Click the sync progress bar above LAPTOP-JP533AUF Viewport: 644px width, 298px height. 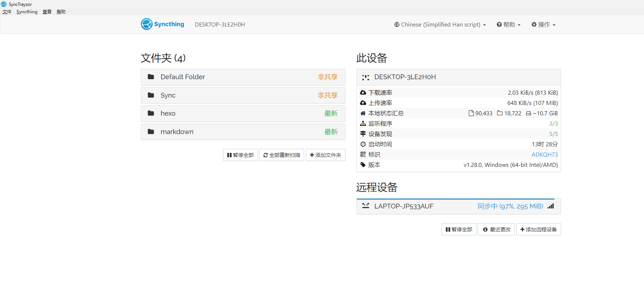tap(456, 199)
